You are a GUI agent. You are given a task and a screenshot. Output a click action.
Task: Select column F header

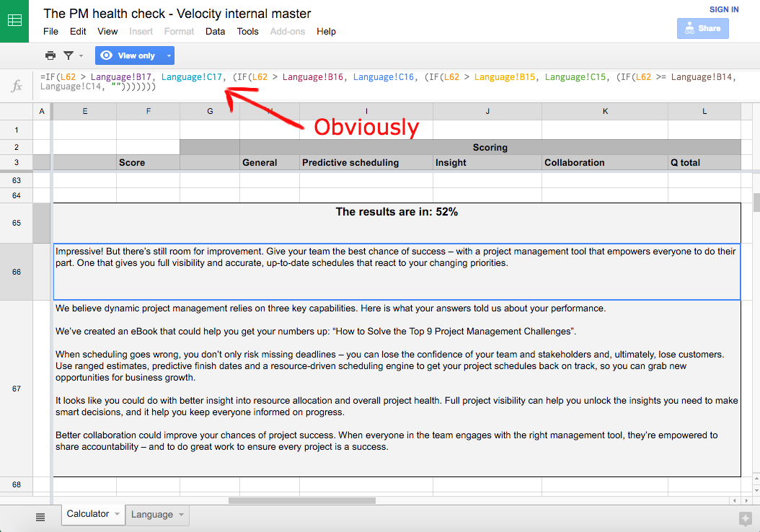click(149, 112)
